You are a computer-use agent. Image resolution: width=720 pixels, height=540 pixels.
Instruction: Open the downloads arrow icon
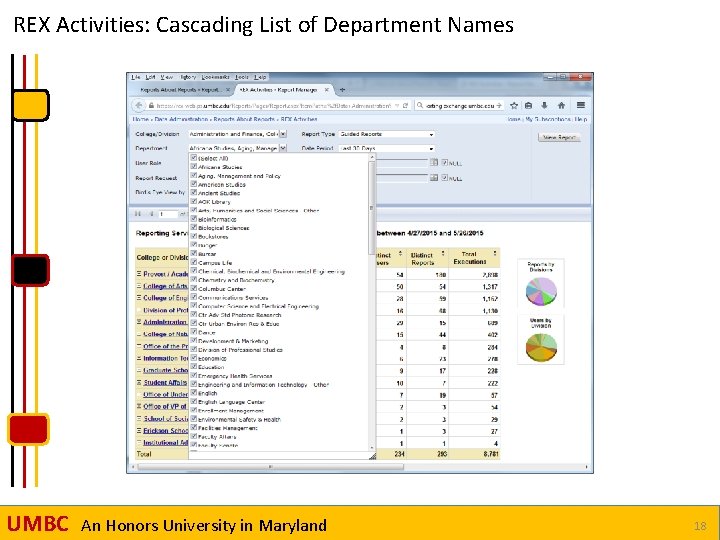click(x=545, y=106)
